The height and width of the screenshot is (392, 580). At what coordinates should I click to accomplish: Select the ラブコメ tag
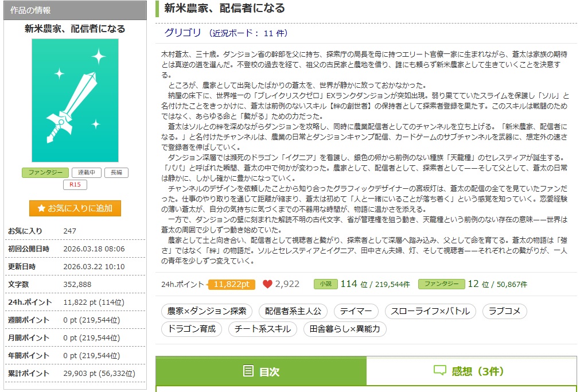(504, 311)
